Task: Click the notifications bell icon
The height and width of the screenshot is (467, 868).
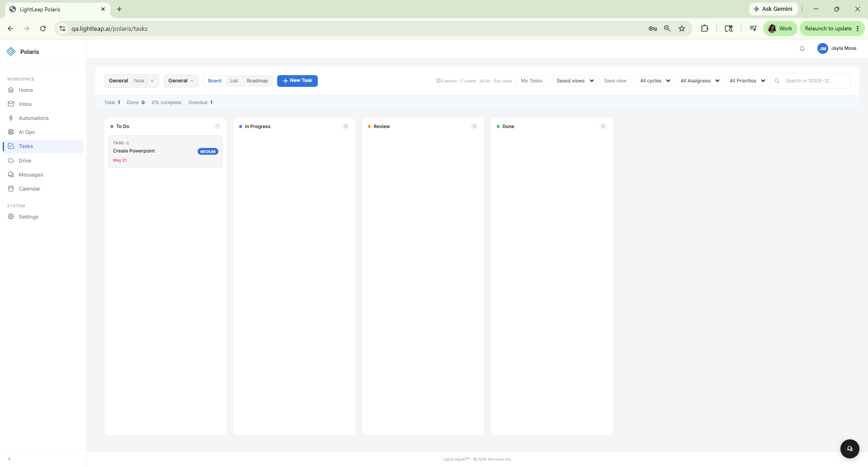Action: tap(802, 48)
